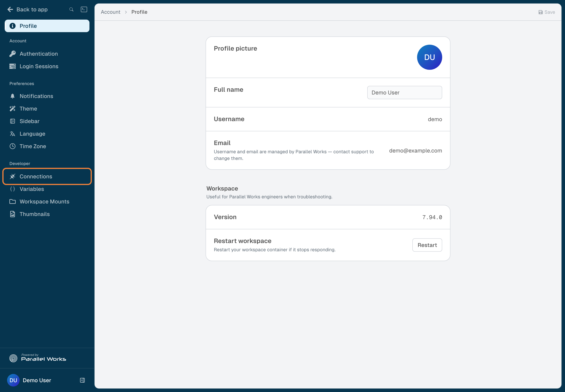
Task: Open Time Zone preferences
Action: tap(47, 146)
